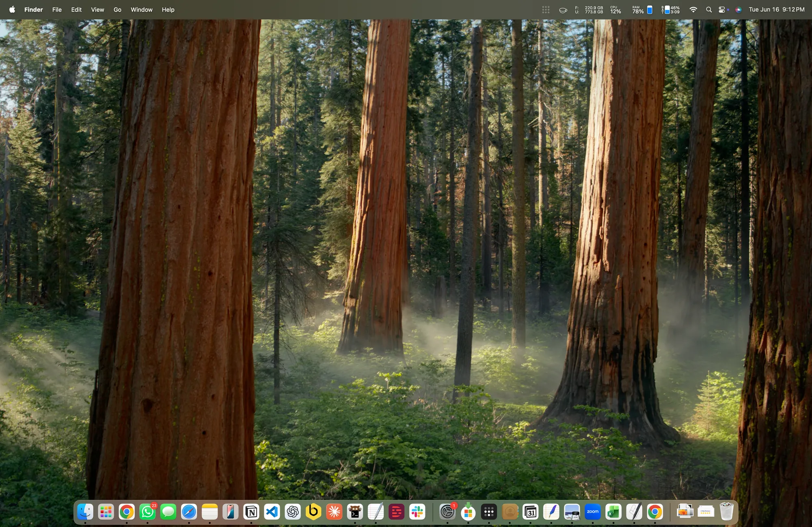Image resolution: width=812 pixels, height=527 pixels.
Task: Open the Trash from the dock
Action: point(726,512)
